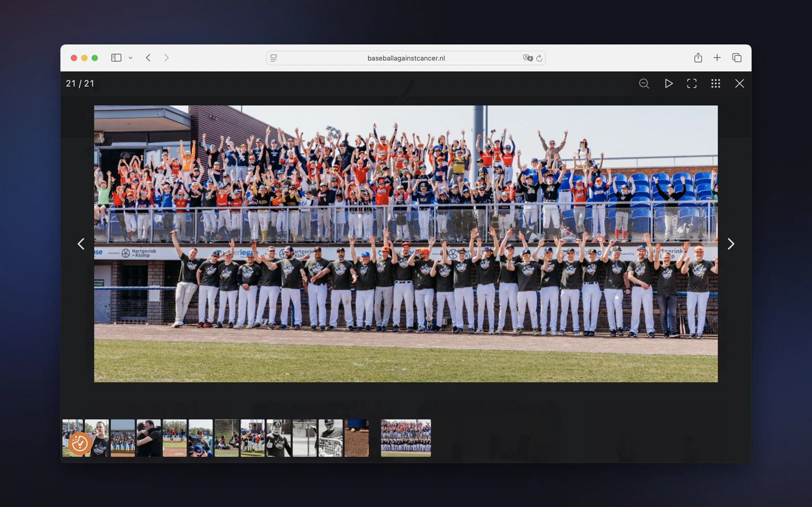The width and height of the screenshot is (812, 507).
Task: Open the orange cookie consent badge
Action: [80, 443]
